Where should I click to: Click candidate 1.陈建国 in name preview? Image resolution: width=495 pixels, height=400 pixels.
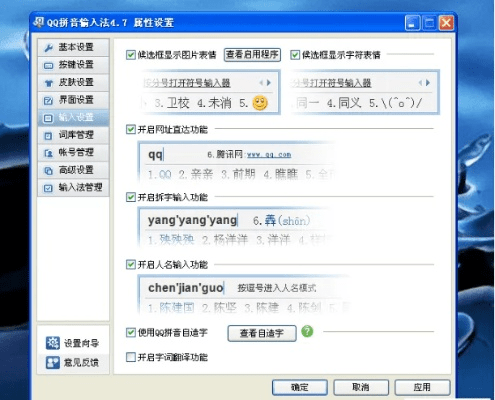click(x=171, y=308)
